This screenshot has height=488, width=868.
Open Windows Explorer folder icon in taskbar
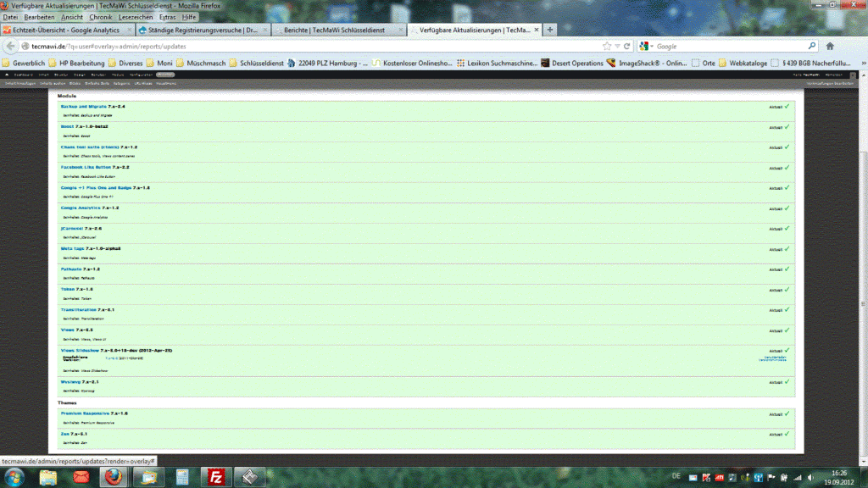(x=48, y=476)
